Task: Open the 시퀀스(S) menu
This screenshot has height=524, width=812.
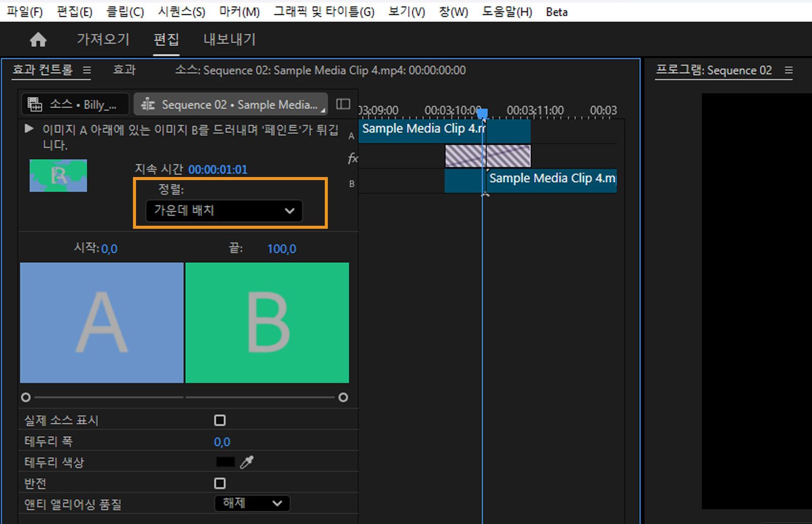Action: pyautogui.click(x=181, y=11)
